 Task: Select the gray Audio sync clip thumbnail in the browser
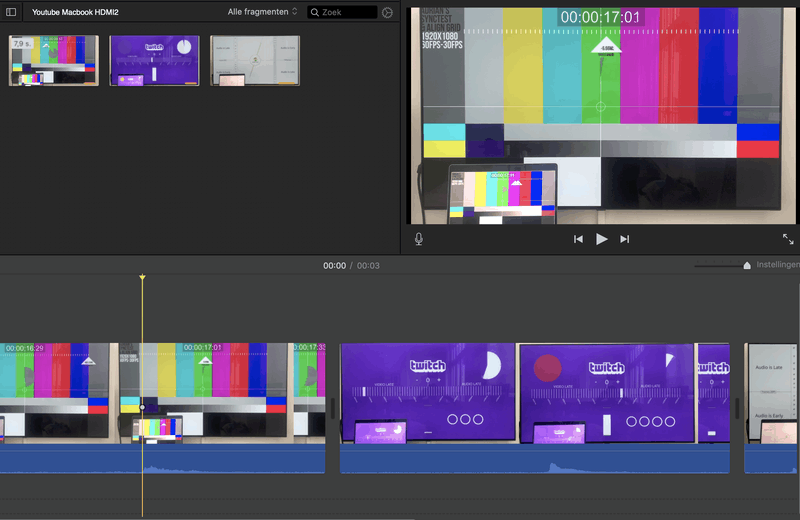255,60
